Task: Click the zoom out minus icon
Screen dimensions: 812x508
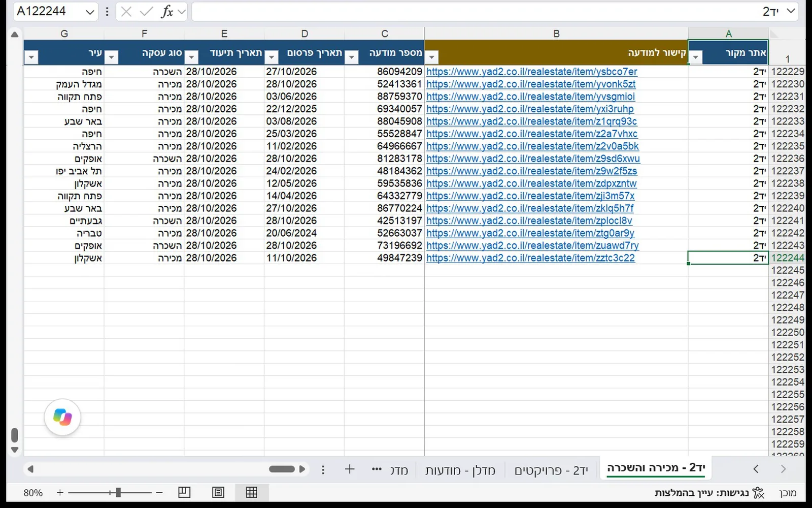Action: point(159,492)
